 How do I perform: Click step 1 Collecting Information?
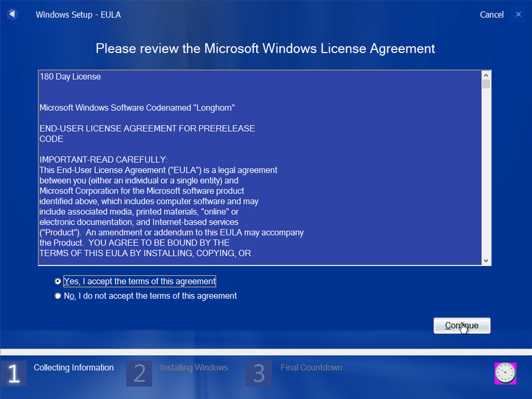click(58, 373)
